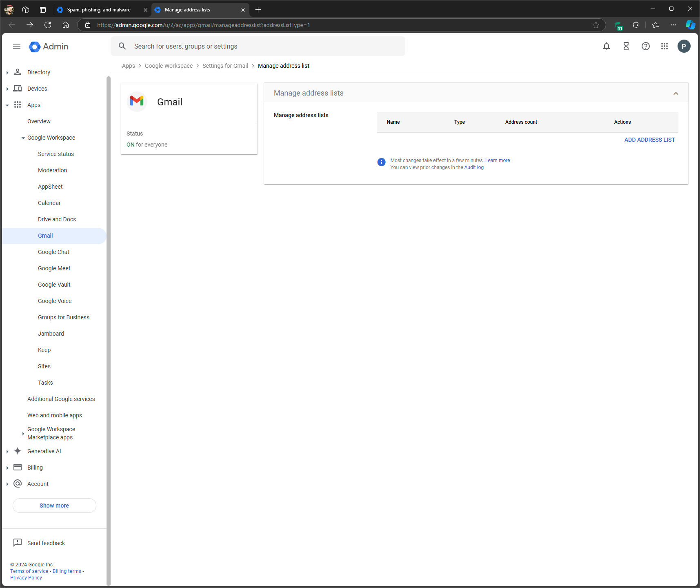Open Calendar in the sidebar
The width and height of the screenshot is (700, 588).
click(49, 203)
